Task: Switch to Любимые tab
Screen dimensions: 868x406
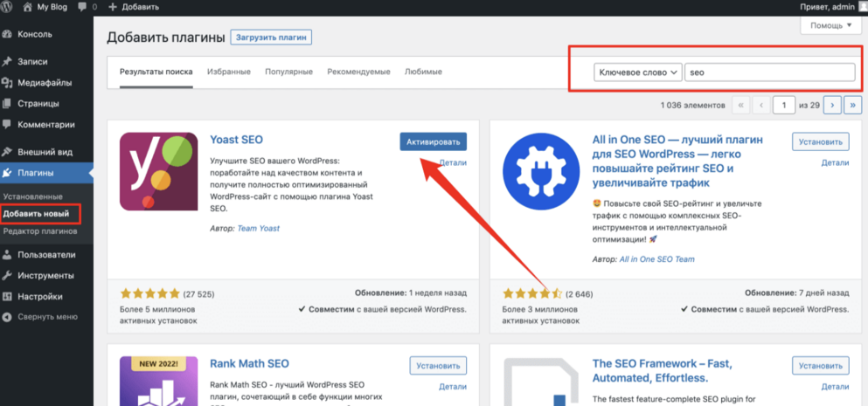Action: click(x=423, y=72)
